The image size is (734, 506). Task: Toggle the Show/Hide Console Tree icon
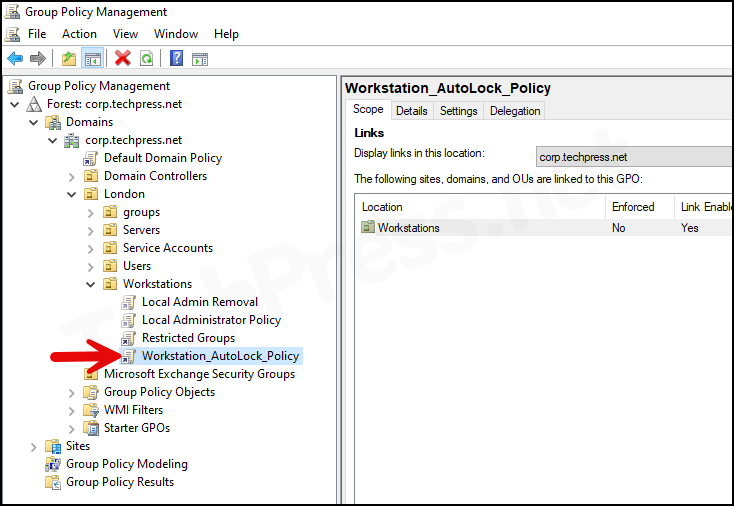coord(92,59)
